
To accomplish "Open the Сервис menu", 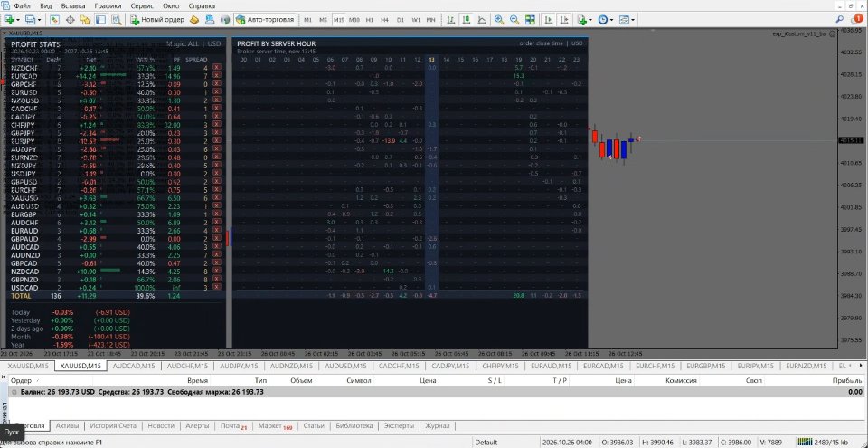I will coord(143,5).
